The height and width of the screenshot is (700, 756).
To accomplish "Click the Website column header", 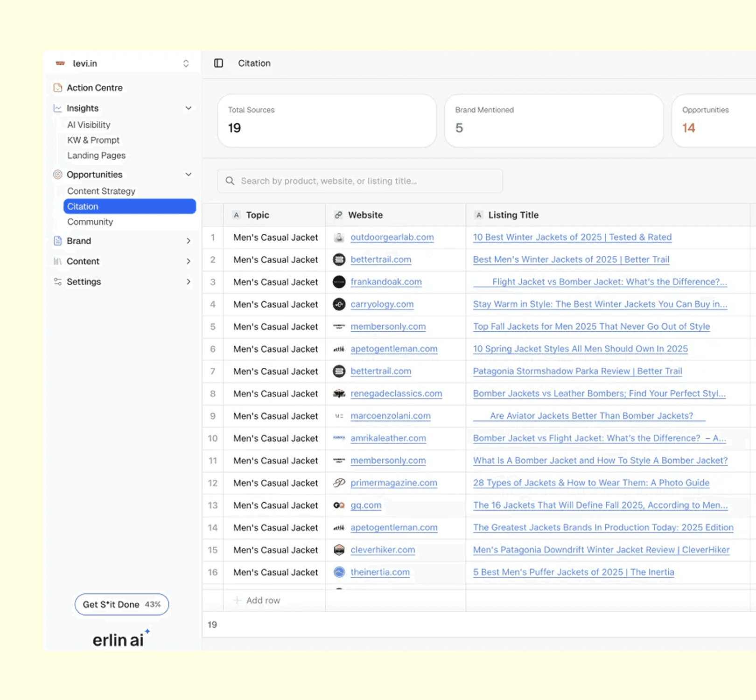I will point(396,215).
